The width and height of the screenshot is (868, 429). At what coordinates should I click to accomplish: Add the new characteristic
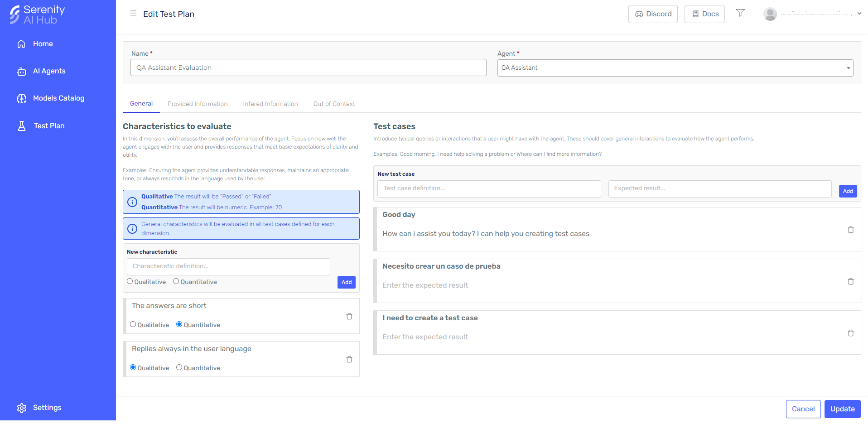pos(347,282)
